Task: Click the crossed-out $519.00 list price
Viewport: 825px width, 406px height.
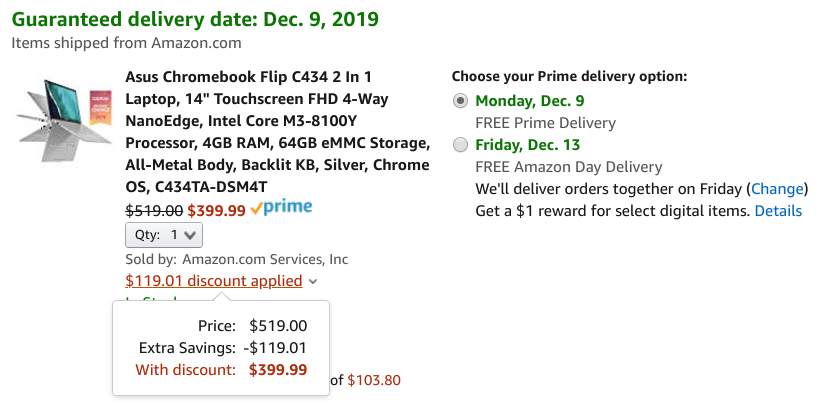Action: pos(154,211)
